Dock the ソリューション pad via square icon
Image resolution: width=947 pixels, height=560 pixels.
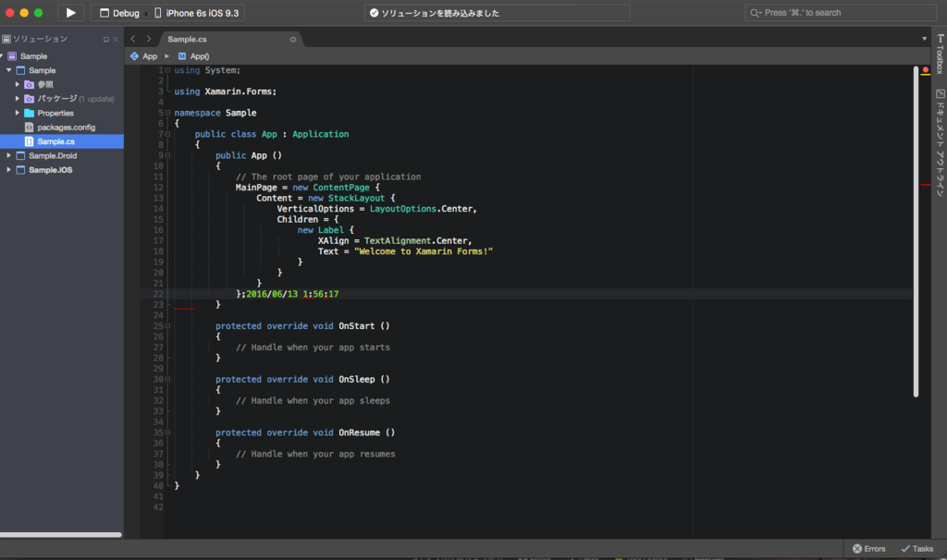(x=106, y=39)
